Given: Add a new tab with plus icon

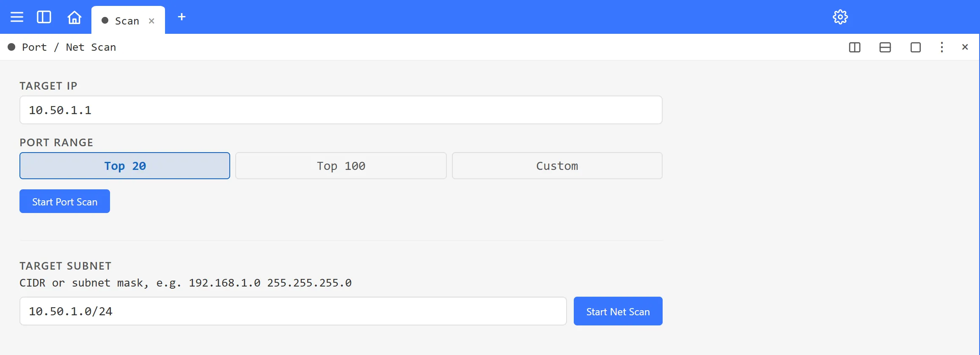Looking at the screenshot, I should point(182,17).
